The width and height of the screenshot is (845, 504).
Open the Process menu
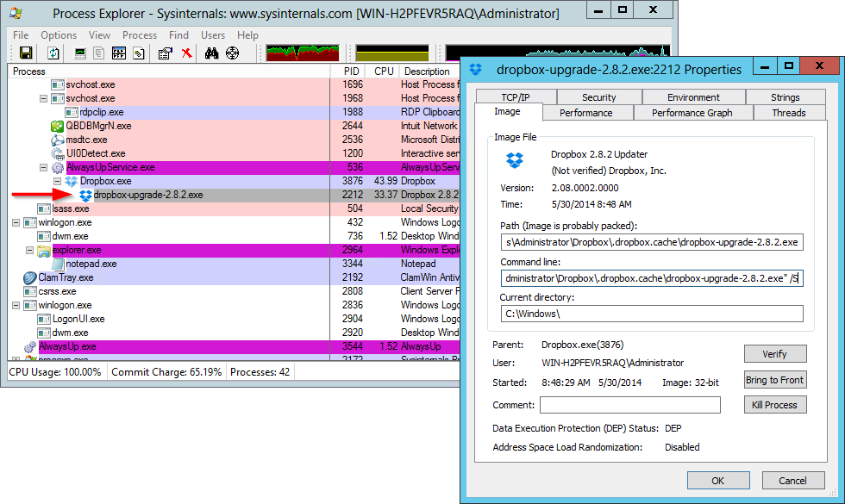[140, 35]
